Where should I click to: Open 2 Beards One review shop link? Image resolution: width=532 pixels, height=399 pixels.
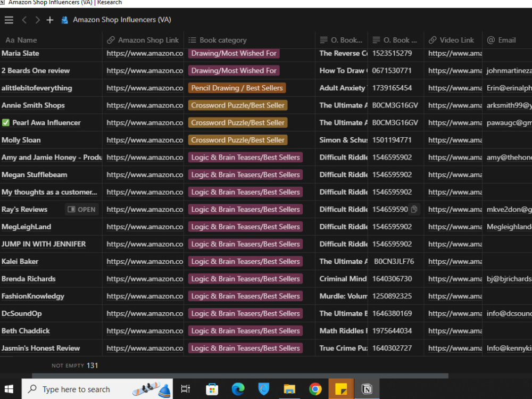145,71
